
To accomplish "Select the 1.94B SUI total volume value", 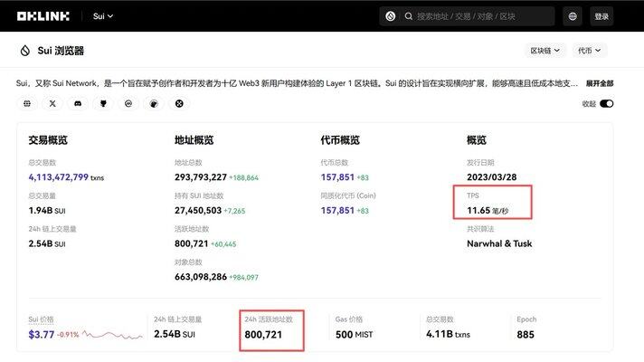I will coord(47,210).
